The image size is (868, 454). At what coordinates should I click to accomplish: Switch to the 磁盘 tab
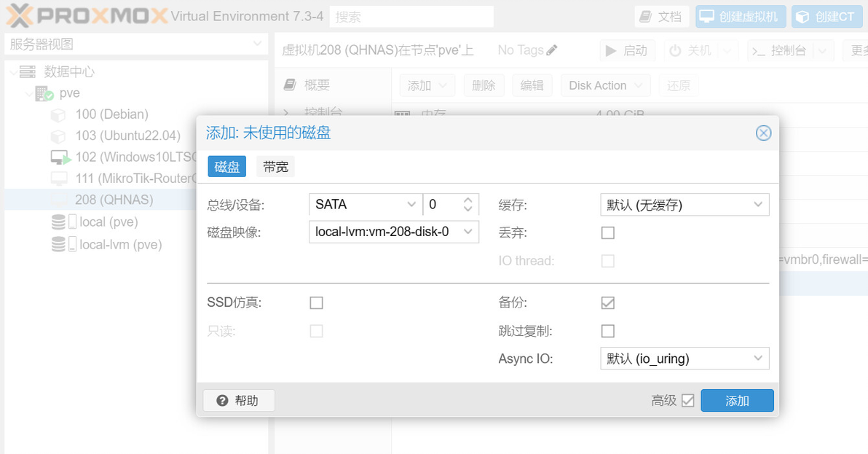pyautogui.click(x=227, y=167)
